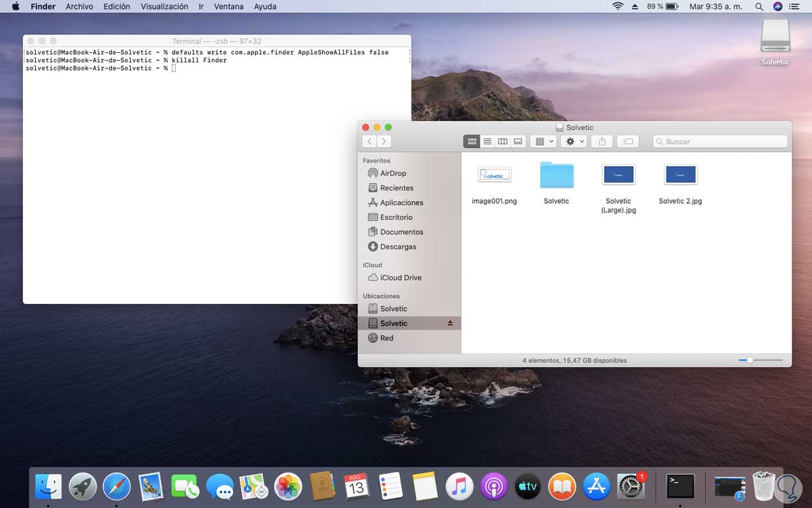Switch Finder to list view
Image resolution: width=812 pixels, height=508 pixels.
pyautogui.click(x=487, y=142)
